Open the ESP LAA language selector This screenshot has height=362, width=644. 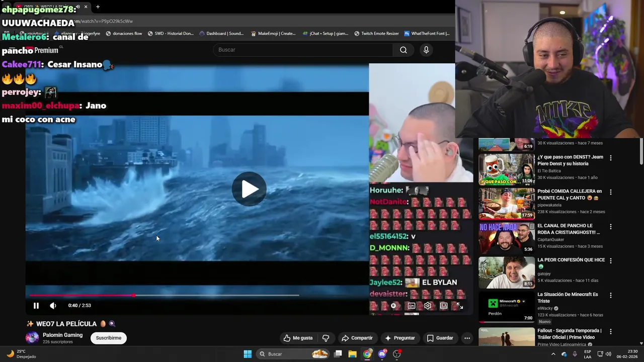point(588,354)
